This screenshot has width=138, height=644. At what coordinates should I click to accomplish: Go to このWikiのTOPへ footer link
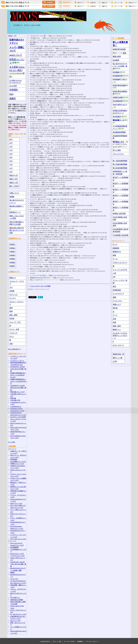click(x=45, y=642)
